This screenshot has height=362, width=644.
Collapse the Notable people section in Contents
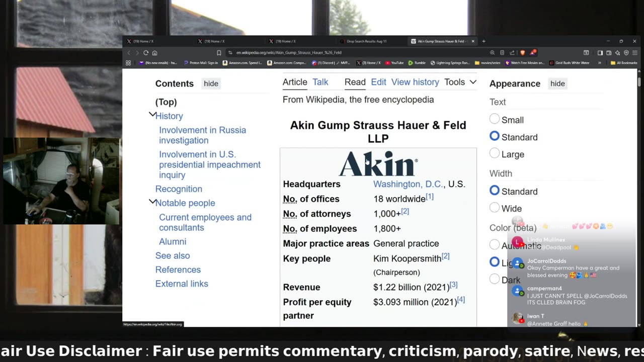[x=152, y=202]
